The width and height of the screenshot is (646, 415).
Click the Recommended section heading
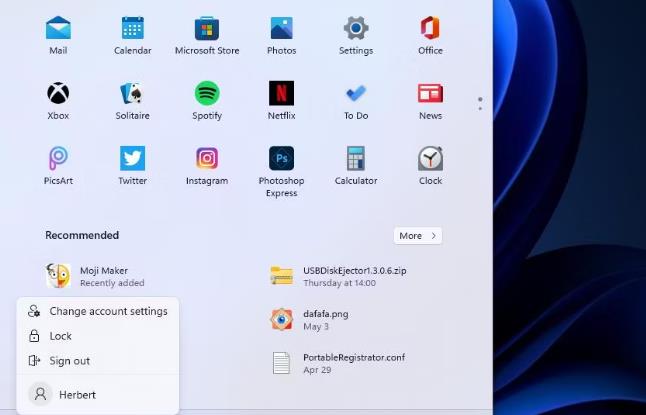click(x=82, y=235)
